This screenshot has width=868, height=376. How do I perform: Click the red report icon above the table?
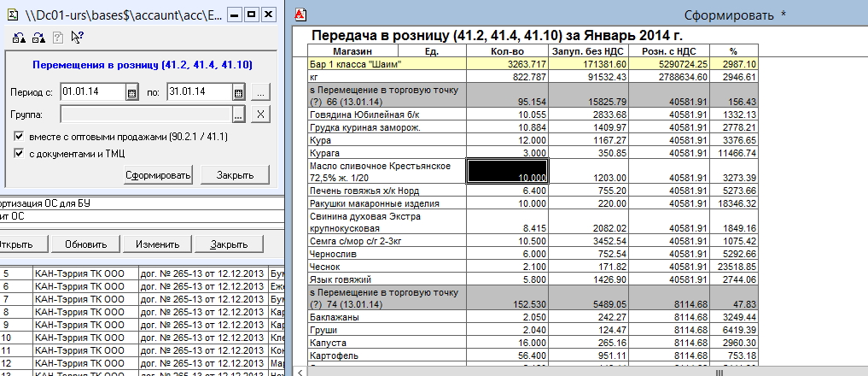click(x=300, y=15)
